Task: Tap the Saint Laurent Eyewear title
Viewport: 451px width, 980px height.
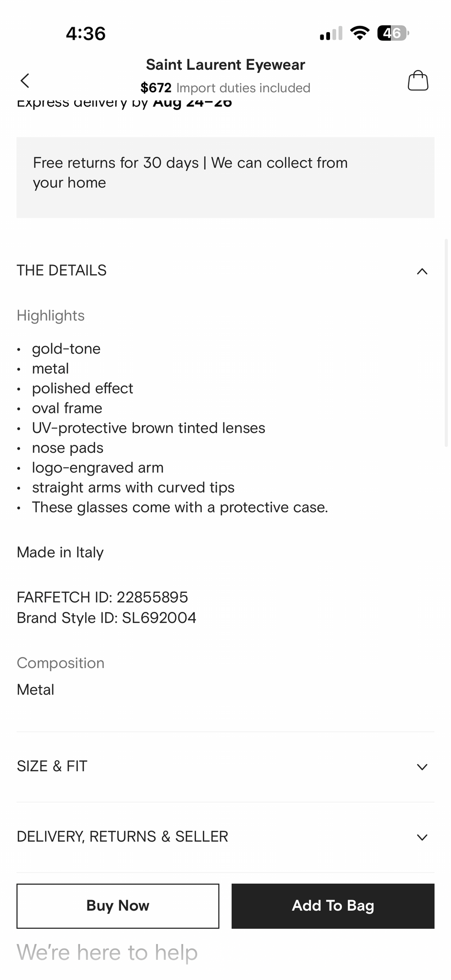Action: click(x=225, y=65)
